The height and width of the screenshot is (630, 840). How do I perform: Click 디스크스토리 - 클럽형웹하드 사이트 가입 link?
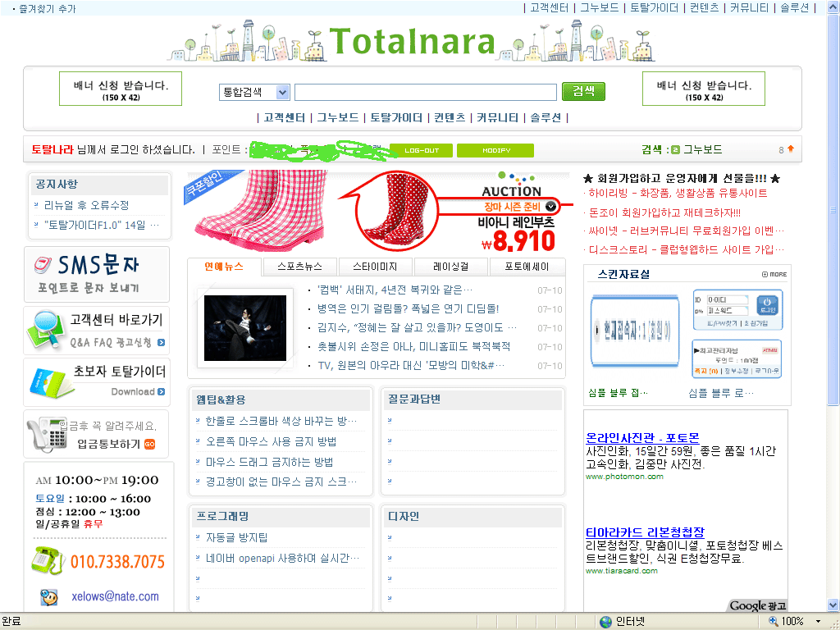tap(687, 249)
